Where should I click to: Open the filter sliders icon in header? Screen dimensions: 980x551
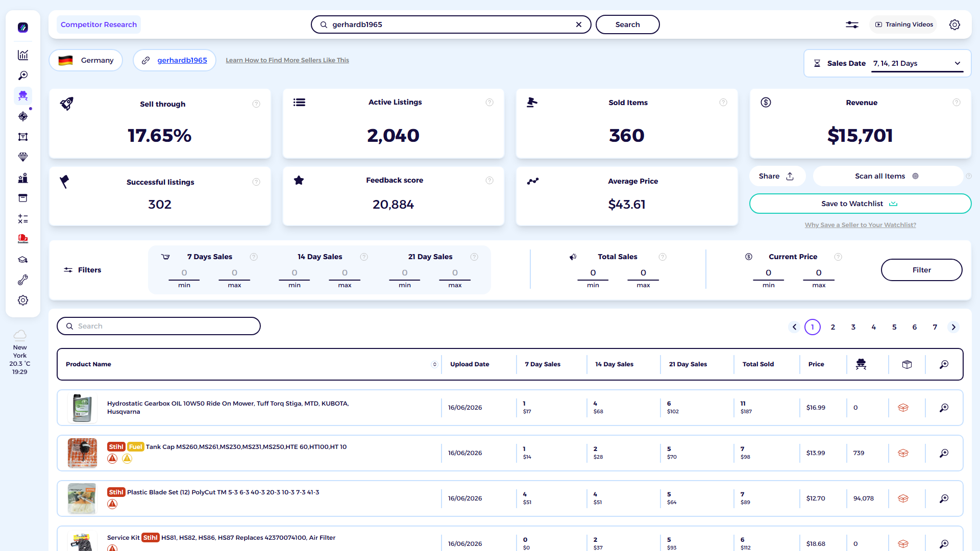pos(852,24)
